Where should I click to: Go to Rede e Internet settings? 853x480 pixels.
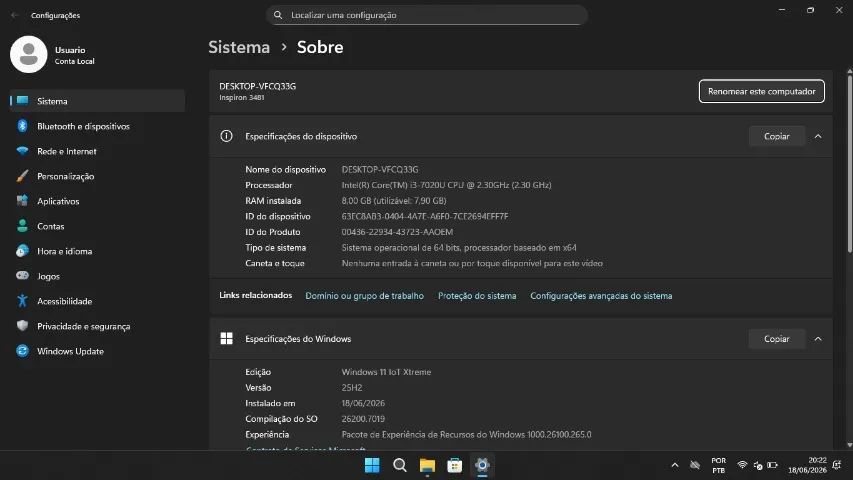click(x=97, y=151)
